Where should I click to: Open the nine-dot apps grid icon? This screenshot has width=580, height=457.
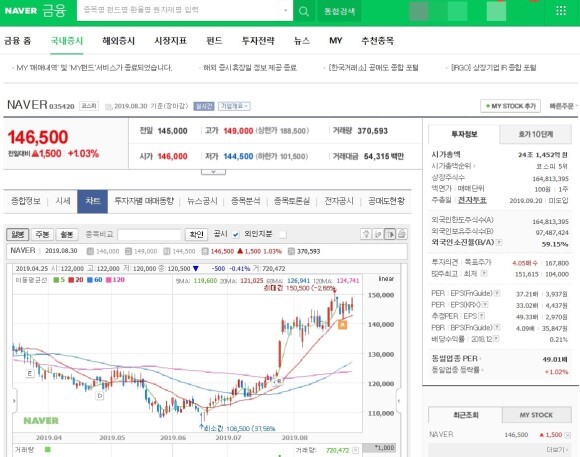(561, 10)
